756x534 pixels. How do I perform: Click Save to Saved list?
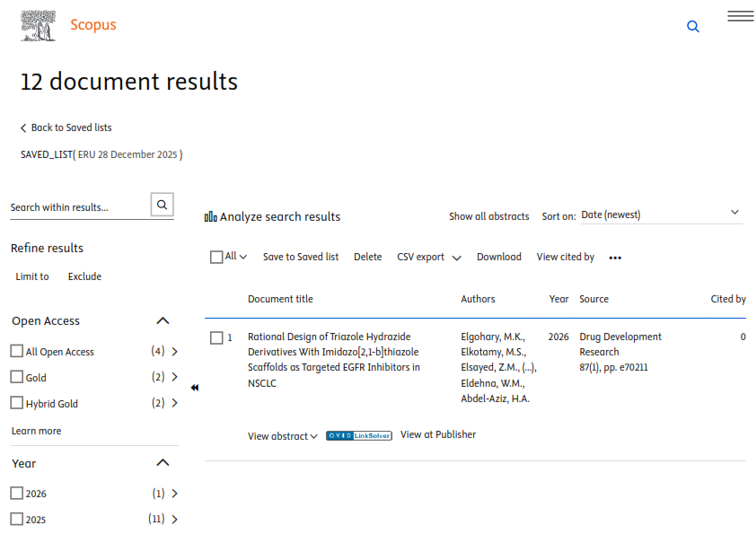301,257
